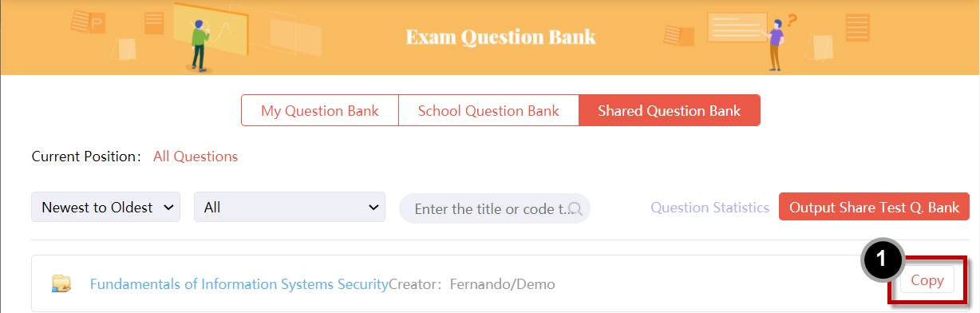
Task: Click the numbered step marker 1 badge
Action: 881,258
